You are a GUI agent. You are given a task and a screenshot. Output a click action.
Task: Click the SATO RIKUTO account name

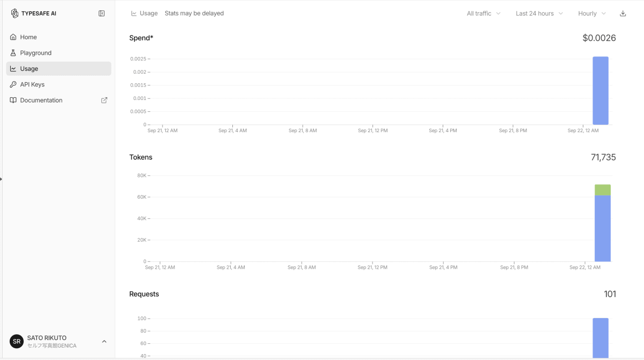(x=47, y=338)
